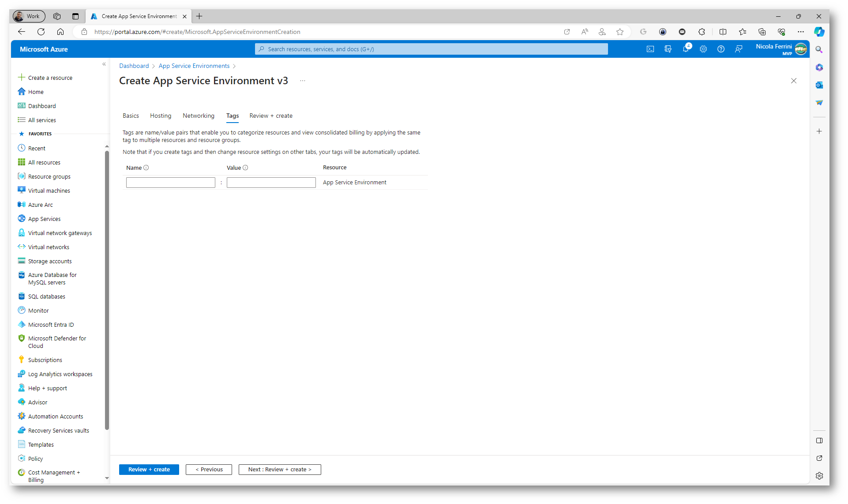Open directories and subscriptions filter icon
Viewport: 848px width, 504px height.
coord(668,49)
